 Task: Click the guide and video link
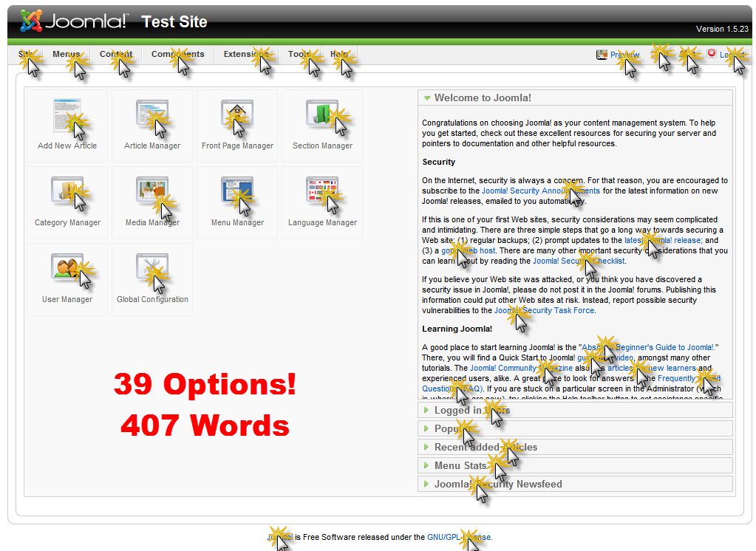click(605, 357)
